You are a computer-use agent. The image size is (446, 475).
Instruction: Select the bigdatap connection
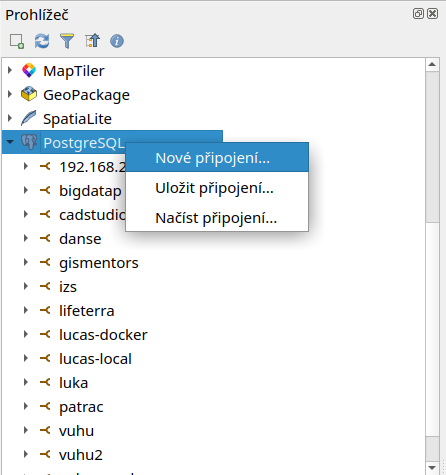coord(90,191)
